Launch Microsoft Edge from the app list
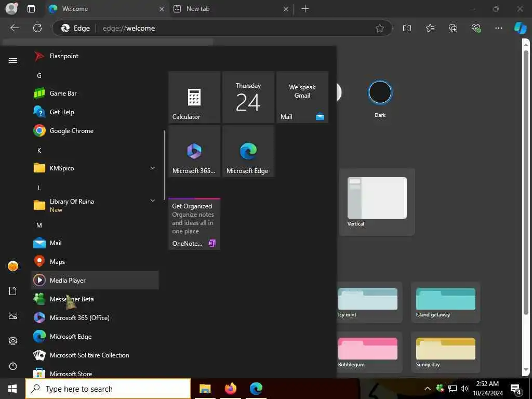The image size is (532, 399). pos(95,336)
